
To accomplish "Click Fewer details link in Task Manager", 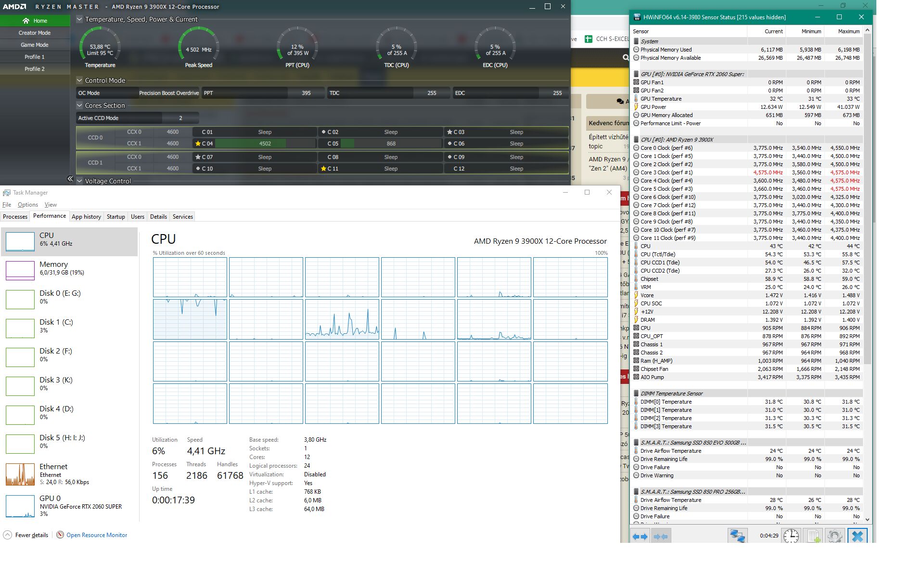I will coord(32,535).
